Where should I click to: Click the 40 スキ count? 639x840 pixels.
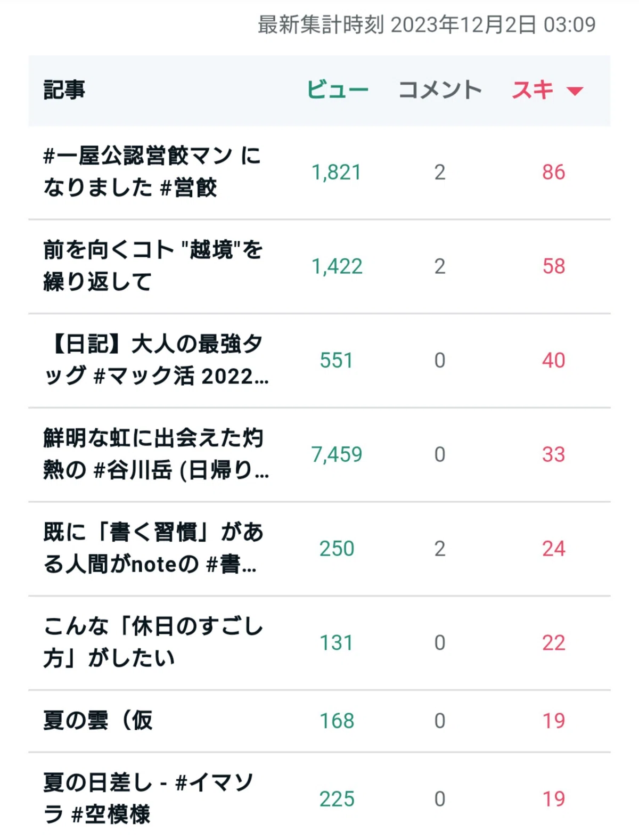click(554, 360)
